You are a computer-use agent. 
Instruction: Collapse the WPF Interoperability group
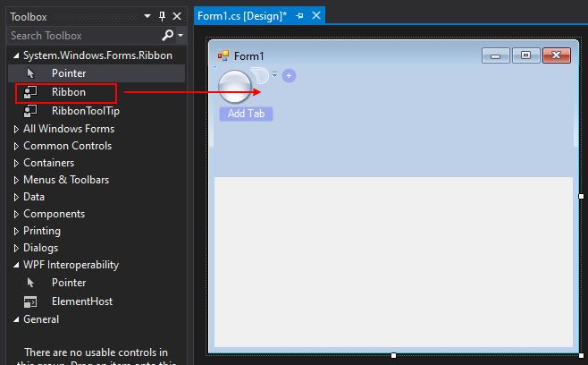click(16, 265)
